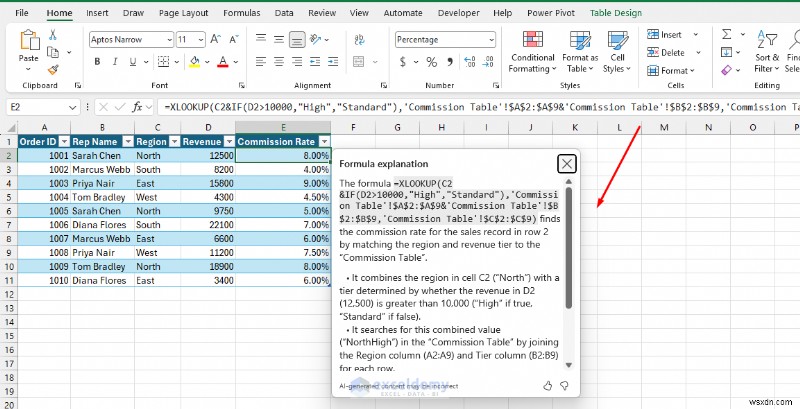Click the Copy icon
Screen dimensions: 800x409
(x=53, y=52)
